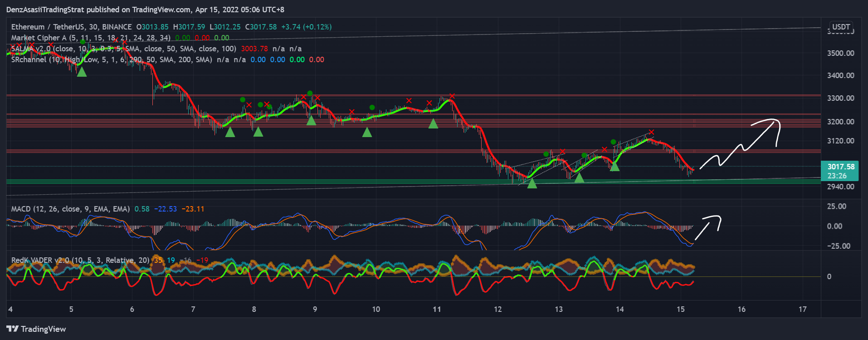Click the SALMA value 3003.78

[x=254, y=49]
